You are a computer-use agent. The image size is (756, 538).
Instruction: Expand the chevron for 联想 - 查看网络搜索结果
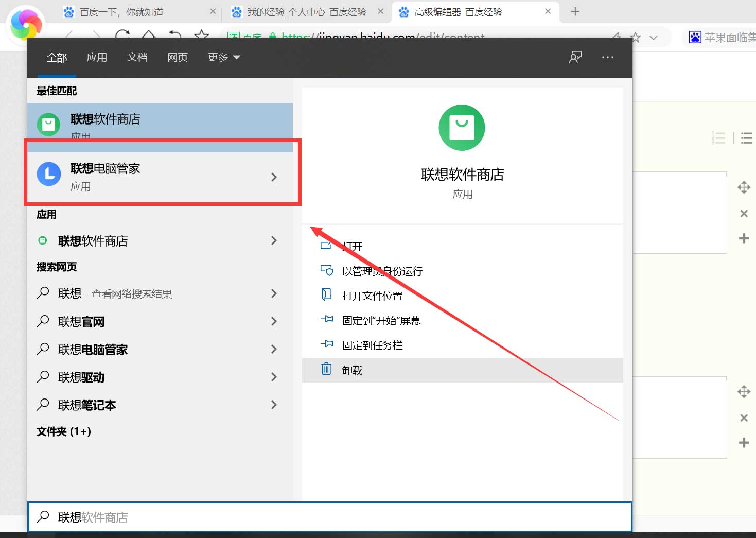click(x=274, y=293)
